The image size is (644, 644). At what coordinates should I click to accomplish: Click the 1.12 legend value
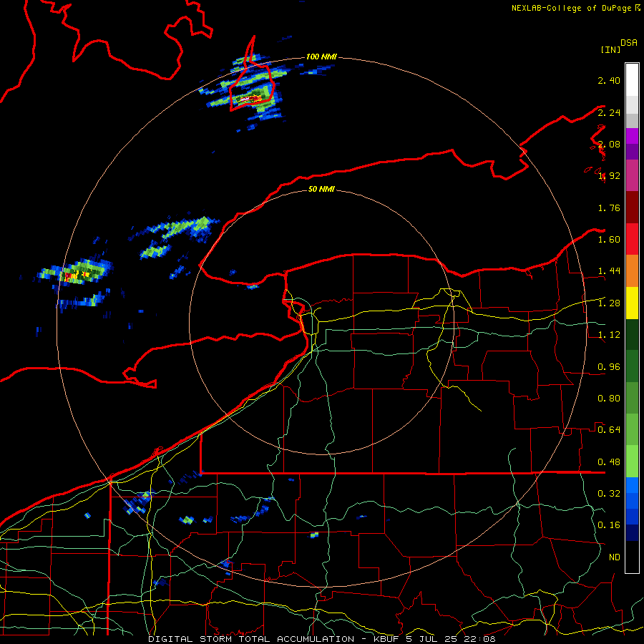(609, 335)
